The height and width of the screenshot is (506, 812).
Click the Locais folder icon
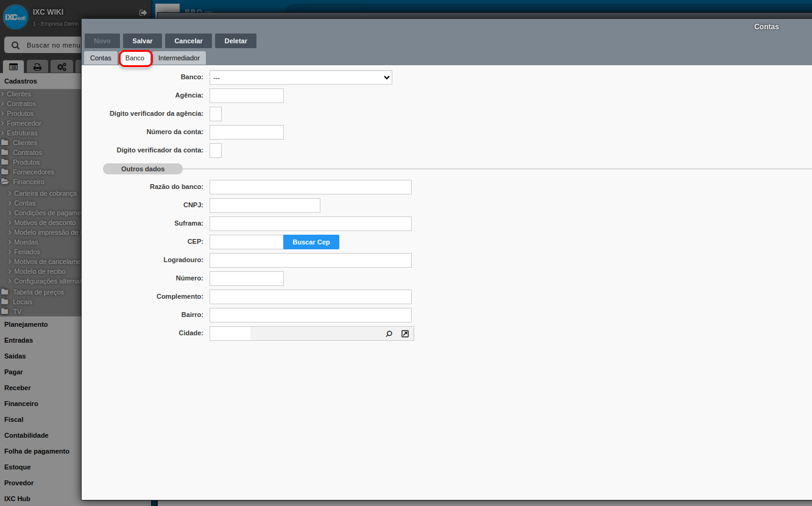(5, 302)
